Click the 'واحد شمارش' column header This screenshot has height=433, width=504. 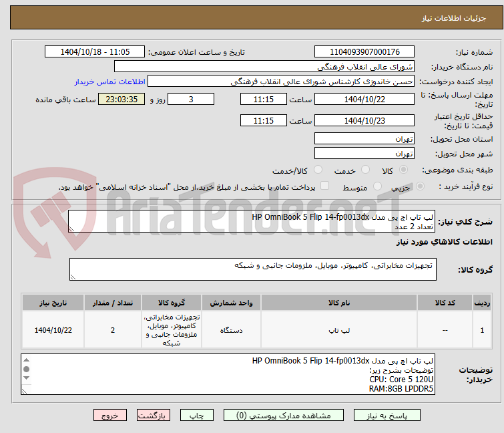232,303
